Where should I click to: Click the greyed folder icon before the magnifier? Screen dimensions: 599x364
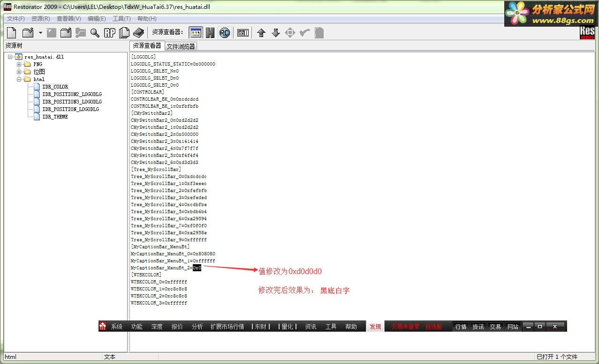81,32
